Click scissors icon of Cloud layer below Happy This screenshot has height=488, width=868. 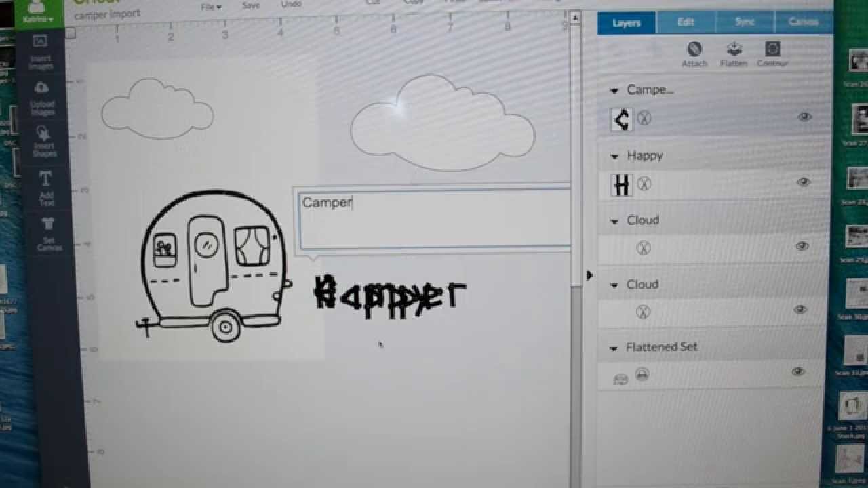pos(644,248)
